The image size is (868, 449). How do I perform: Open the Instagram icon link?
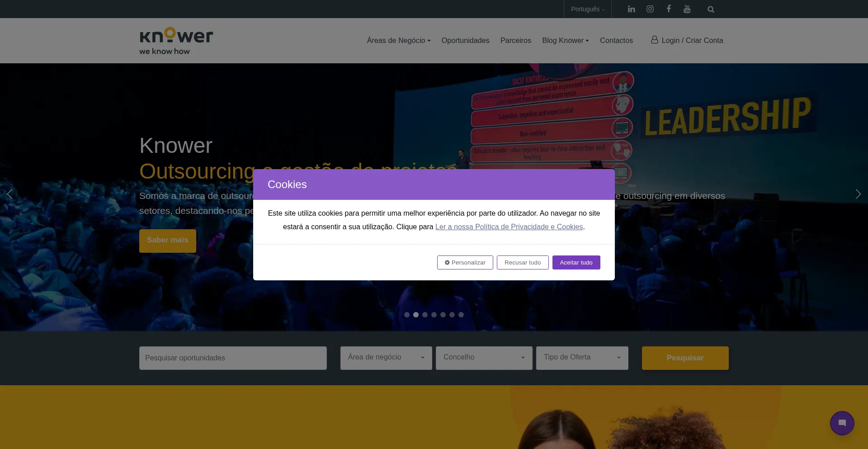pos(650,9)
